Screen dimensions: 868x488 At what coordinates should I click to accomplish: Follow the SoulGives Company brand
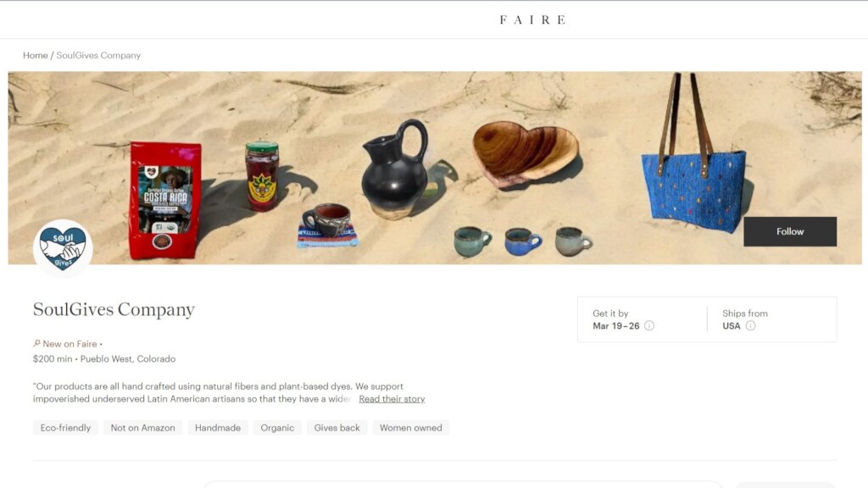coord(790,231)
